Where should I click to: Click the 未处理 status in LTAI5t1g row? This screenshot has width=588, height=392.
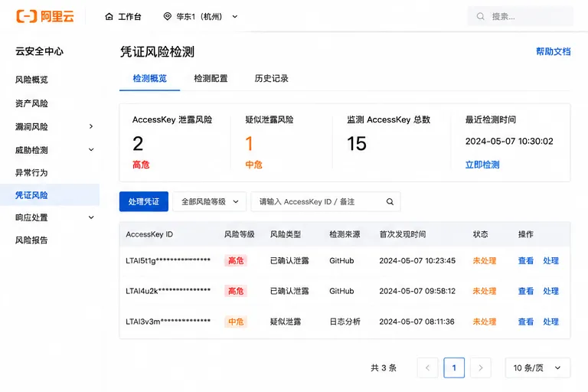pos(485,261)
